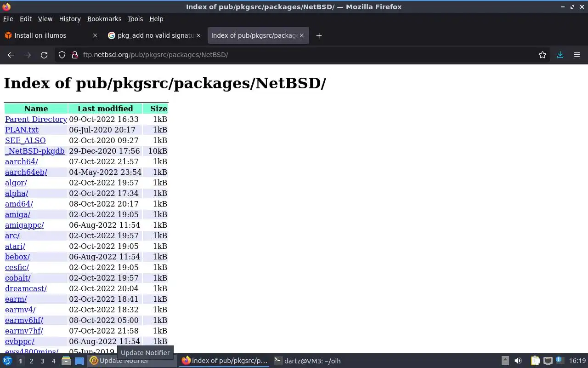Switch to workspace 3

(x=42, y=361)
